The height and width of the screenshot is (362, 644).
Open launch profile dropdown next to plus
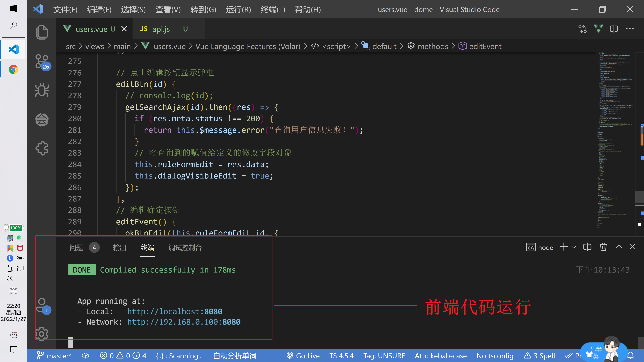tap(574, 247)
